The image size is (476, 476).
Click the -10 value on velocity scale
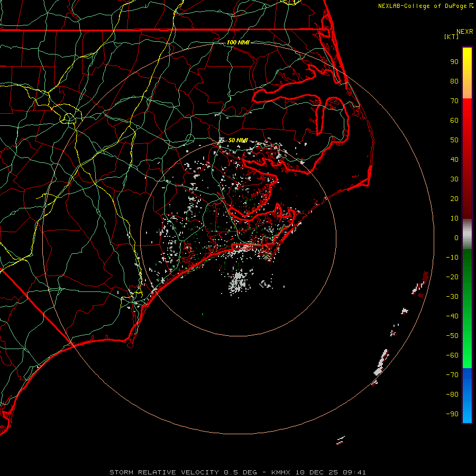pos(452,258)
